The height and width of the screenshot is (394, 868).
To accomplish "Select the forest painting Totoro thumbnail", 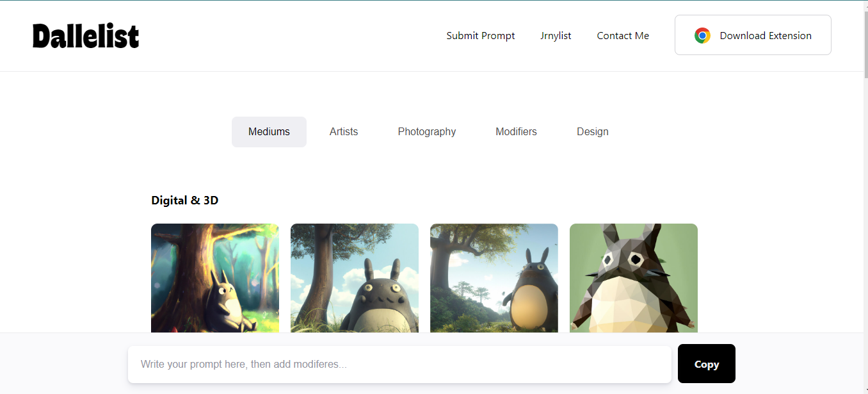I will pos(215,278).
